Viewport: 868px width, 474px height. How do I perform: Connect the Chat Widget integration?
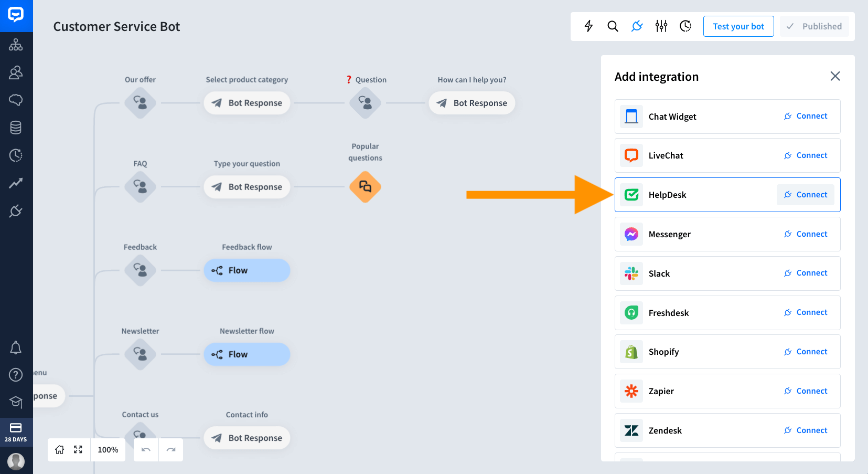[806, 116]
